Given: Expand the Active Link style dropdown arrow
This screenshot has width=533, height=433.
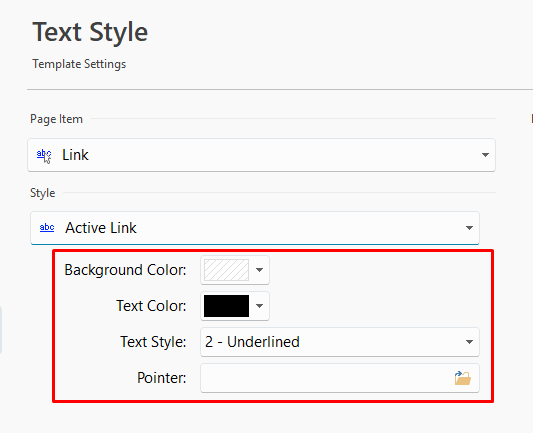Looking at the screenshot, I should [469, 228].
